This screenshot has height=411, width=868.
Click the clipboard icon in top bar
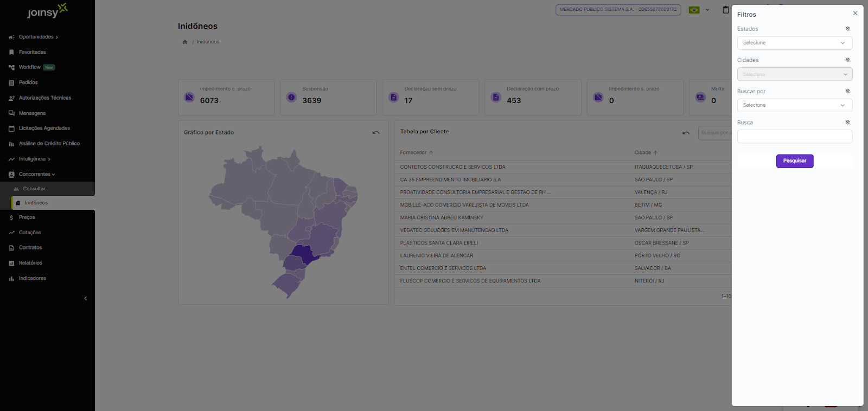tap(725, 10)
